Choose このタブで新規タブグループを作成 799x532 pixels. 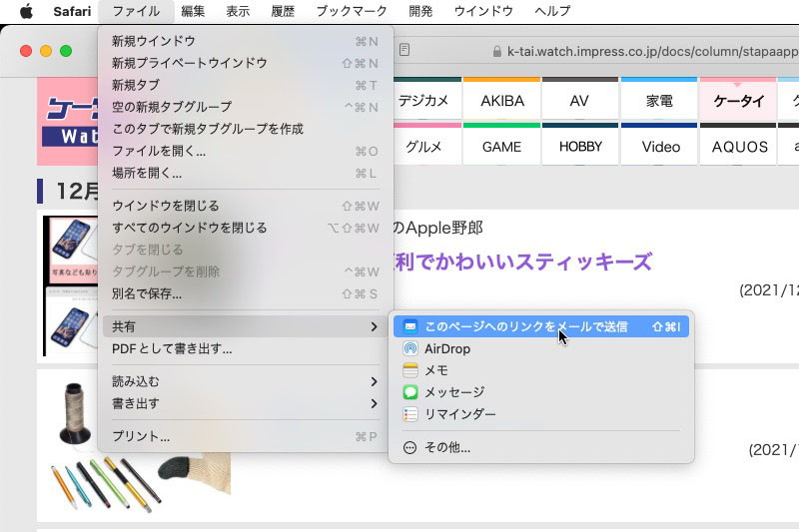pos(245,129)
